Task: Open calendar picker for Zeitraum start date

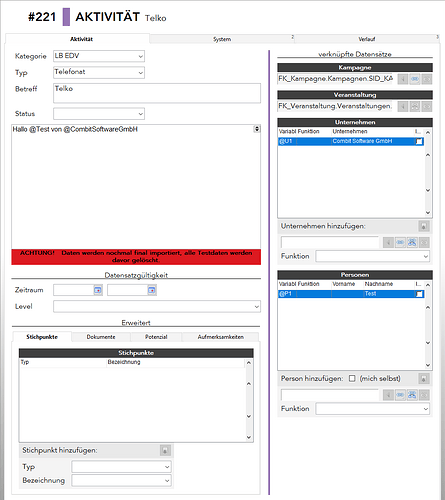Action: 98,290
